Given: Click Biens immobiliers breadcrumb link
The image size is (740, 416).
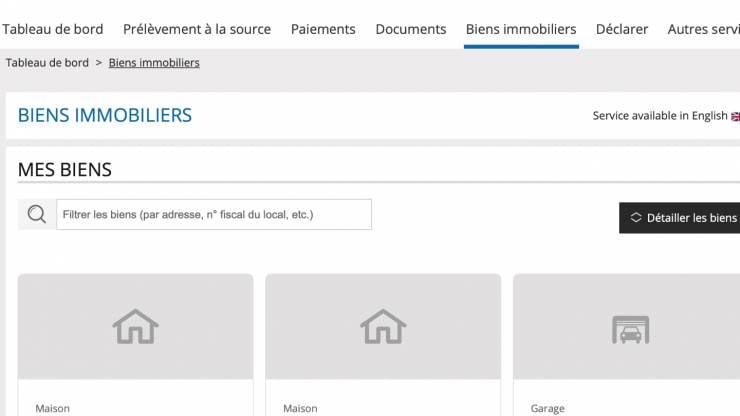Looking at the screenshot, I should tap(154, 63).
